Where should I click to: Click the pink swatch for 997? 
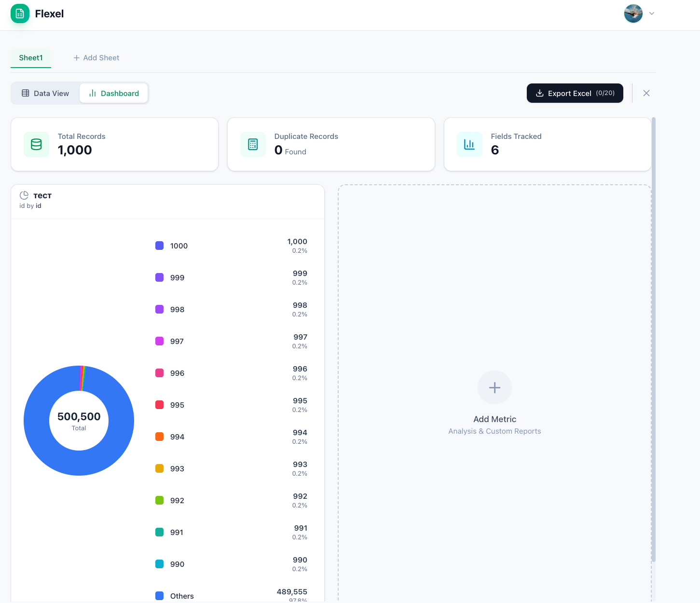[x=159, y=341]
